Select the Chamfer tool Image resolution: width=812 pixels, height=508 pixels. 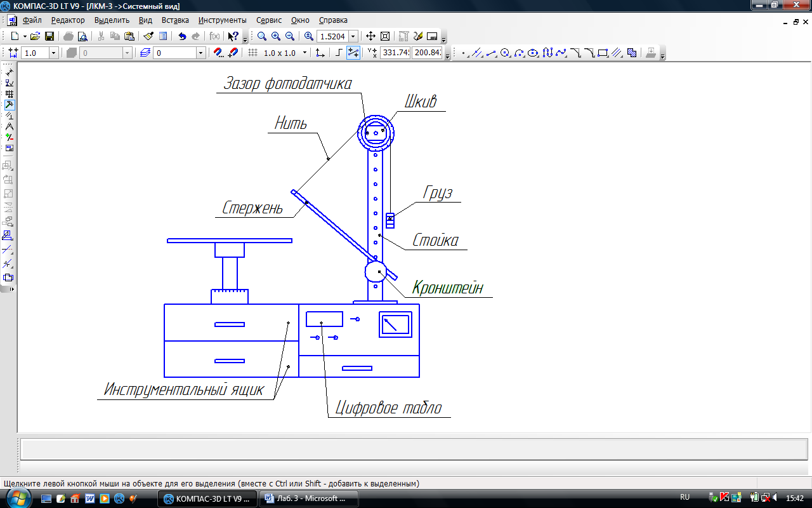tap(575, 53)
